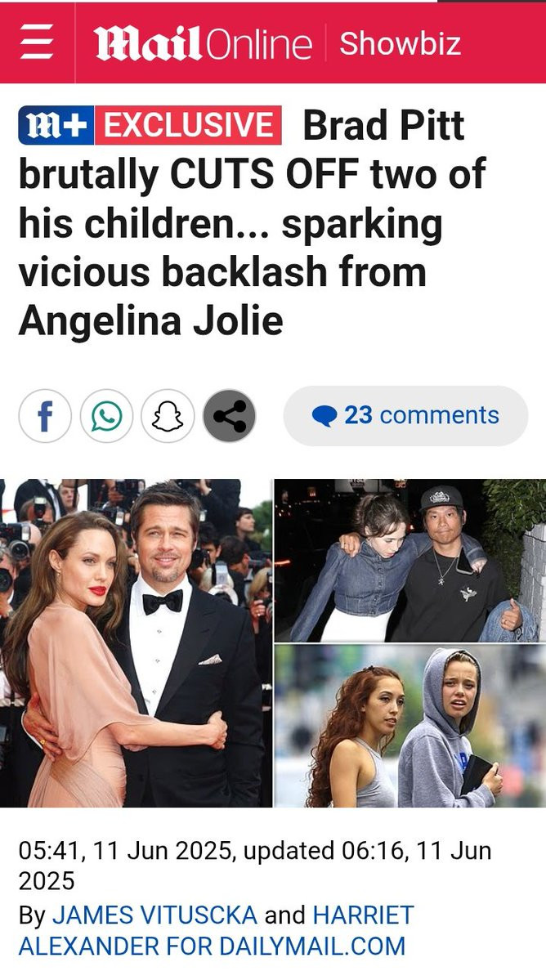Click the MailOnline logo

203,43
